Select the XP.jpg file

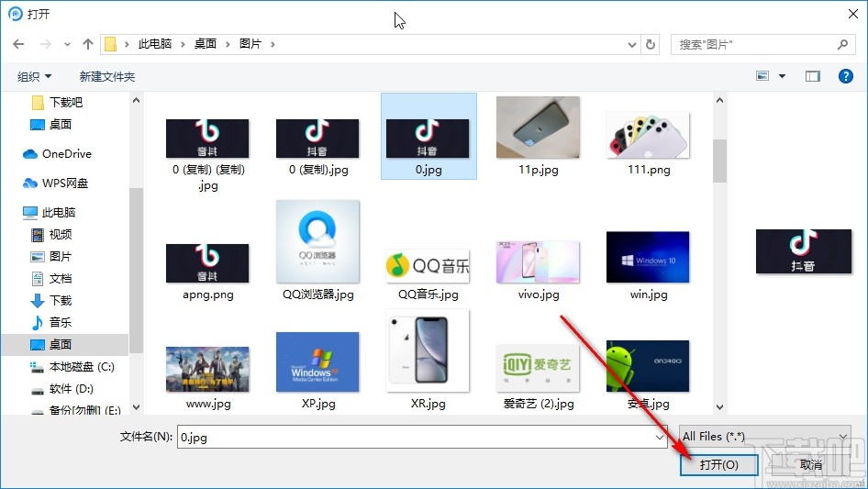coord(317,371)
